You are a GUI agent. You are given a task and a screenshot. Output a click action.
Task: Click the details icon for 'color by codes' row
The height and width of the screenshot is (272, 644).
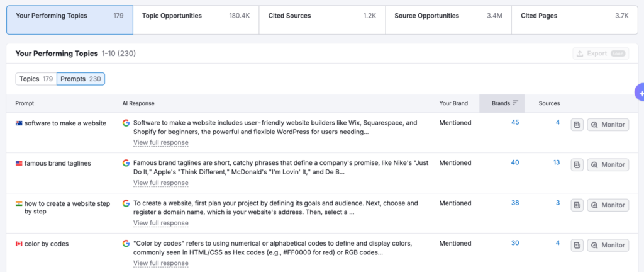[x=577, y=245]
